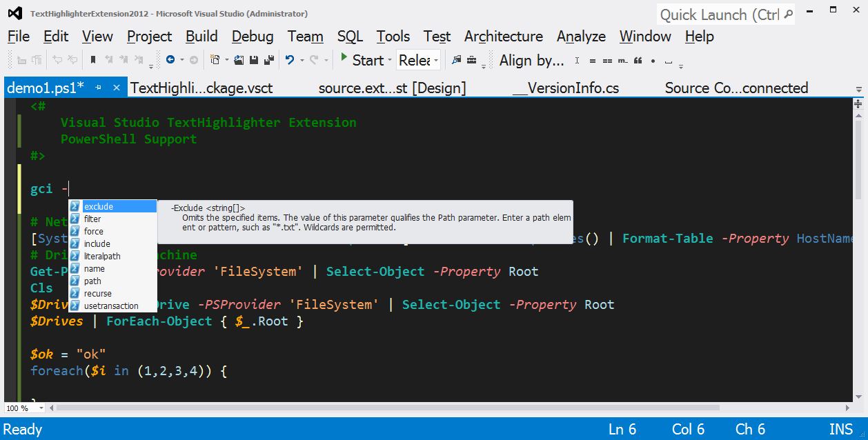Click the Save file icon

pos(255,59)
